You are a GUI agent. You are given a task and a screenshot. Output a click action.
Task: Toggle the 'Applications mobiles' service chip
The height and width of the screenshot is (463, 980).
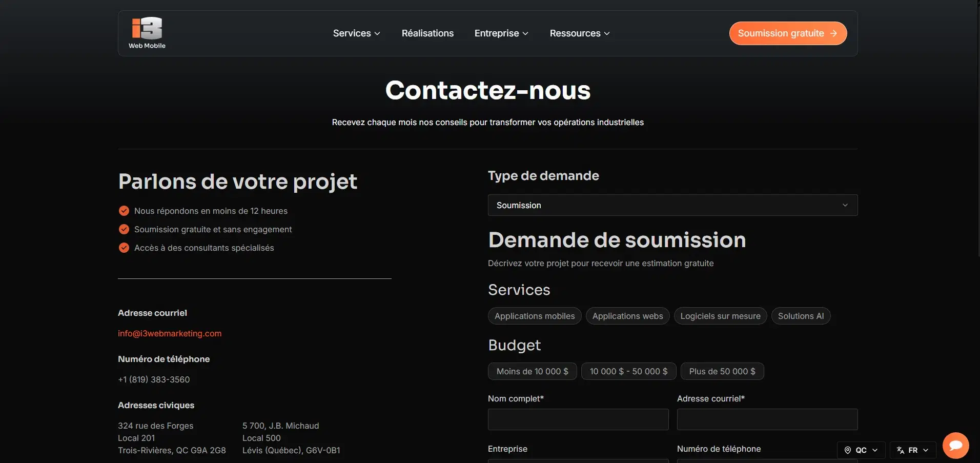(x=535, y=316)
